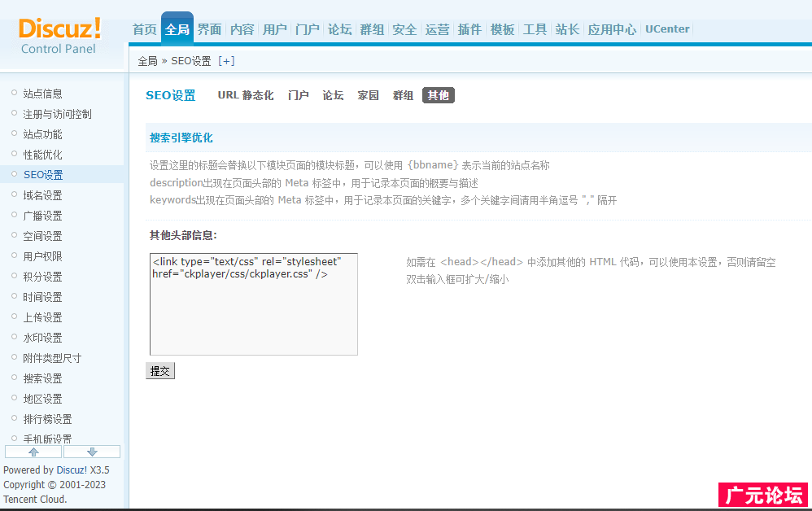Image resolution: width=812 pixels, height=511 pixels.
Task: Open the UCenter top menu item
Action: [x=666, y=29]
